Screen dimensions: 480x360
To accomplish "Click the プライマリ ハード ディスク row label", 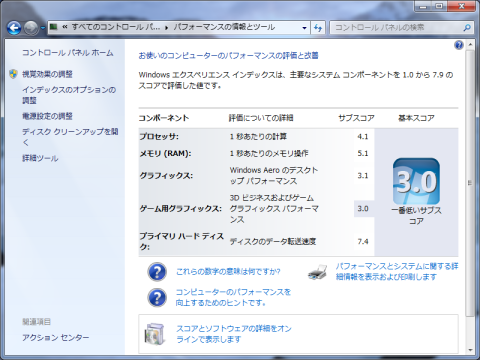I will (181, 241).
